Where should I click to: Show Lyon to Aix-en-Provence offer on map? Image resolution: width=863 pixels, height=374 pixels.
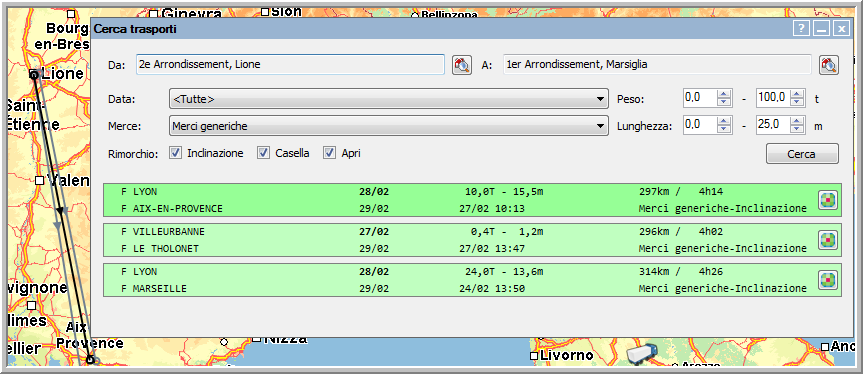[828, 200]
